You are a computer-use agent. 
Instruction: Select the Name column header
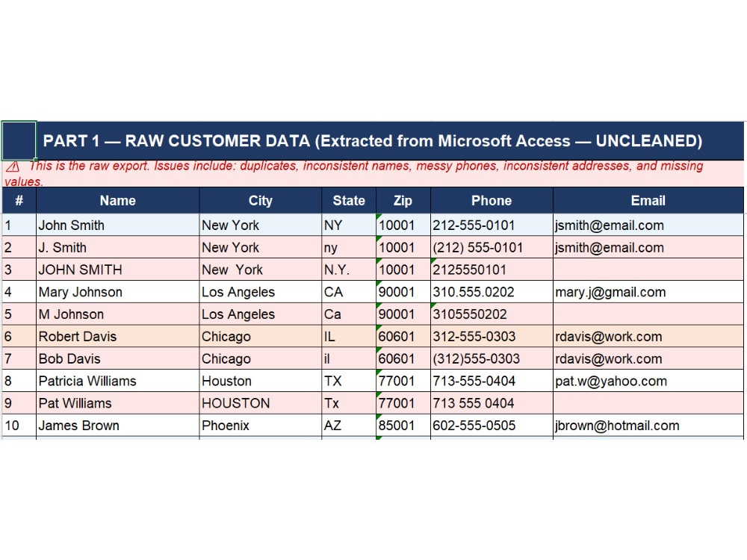118,200
